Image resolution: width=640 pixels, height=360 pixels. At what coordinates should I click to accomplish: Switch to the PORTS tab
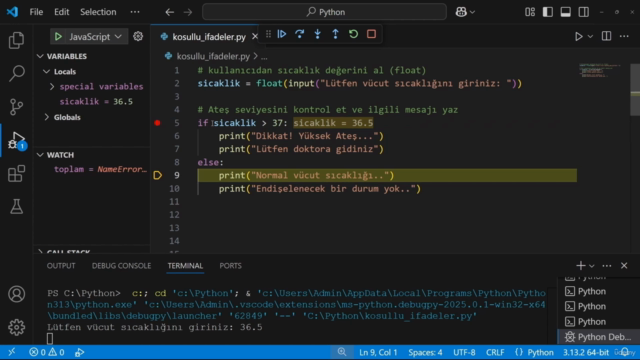click(x=230, y=266)
